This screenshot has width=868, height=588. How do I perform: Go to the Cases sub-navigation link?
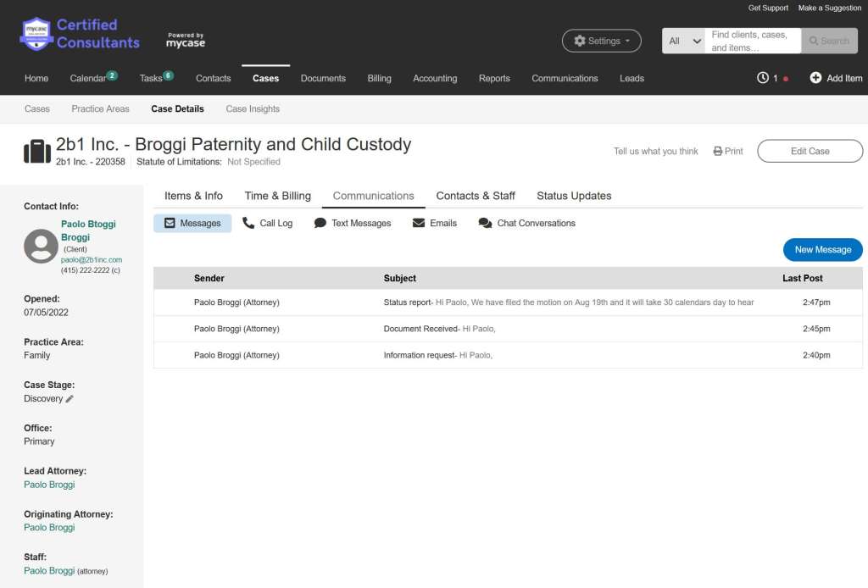[37, 109]
